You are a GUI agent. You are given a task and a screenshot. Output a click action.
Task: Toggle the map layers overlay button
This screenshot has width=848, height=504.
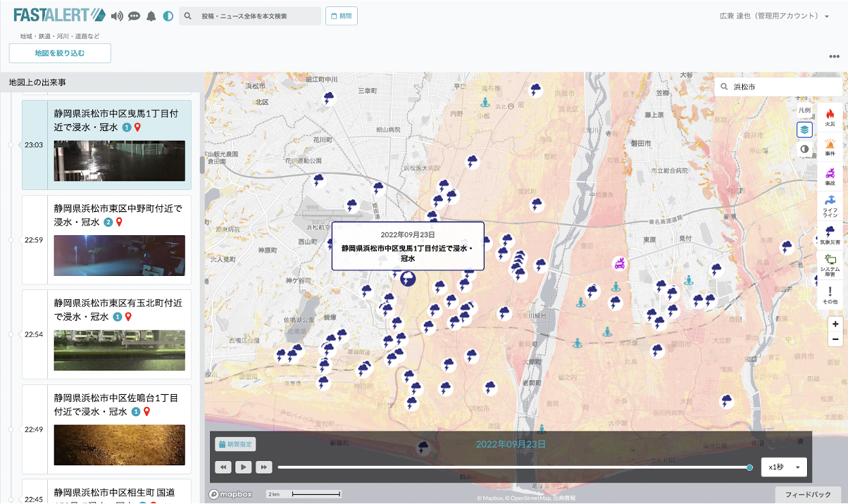(x=804, y=130)
